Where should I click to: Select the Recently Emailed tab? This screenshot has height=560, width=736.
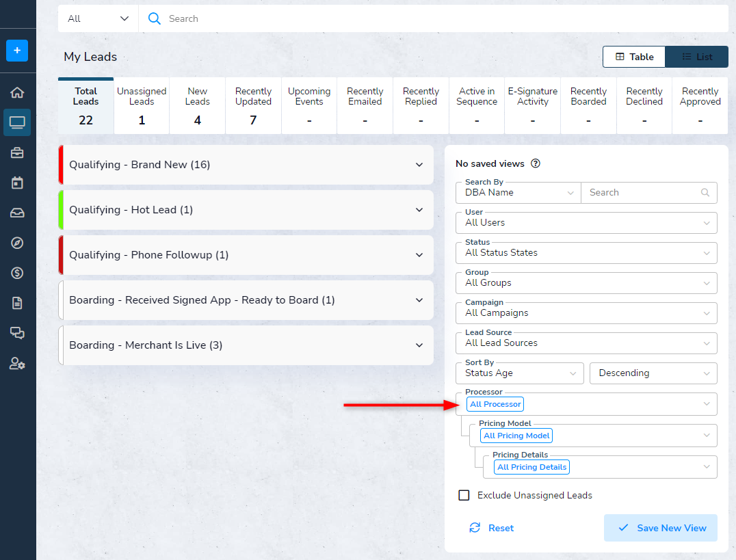pyautogui.click(x=365, y=106)
